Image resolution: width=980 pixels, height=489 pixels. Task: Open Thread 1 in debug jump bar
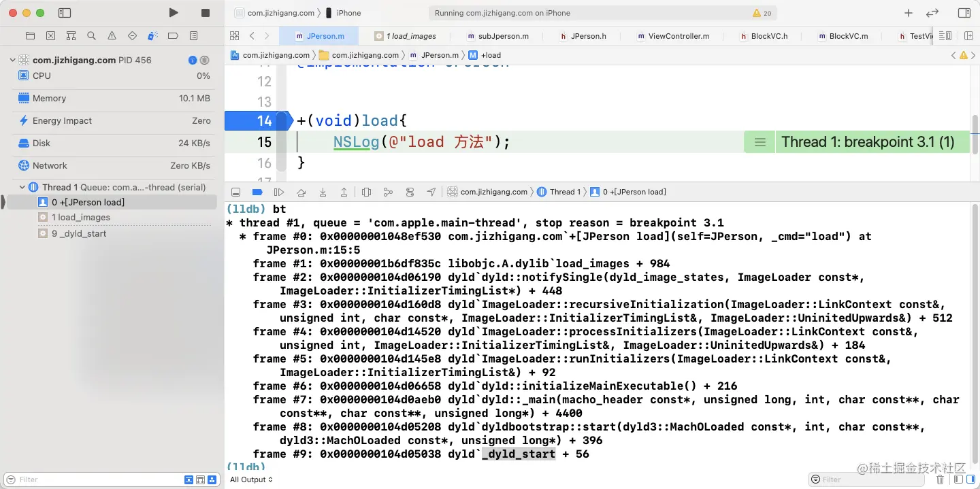tap(559, 192)
